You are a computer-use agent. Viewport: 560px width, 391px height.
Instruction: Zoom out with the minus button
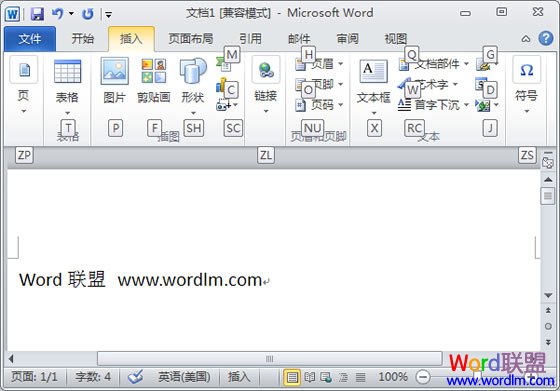tap(423, 377)
